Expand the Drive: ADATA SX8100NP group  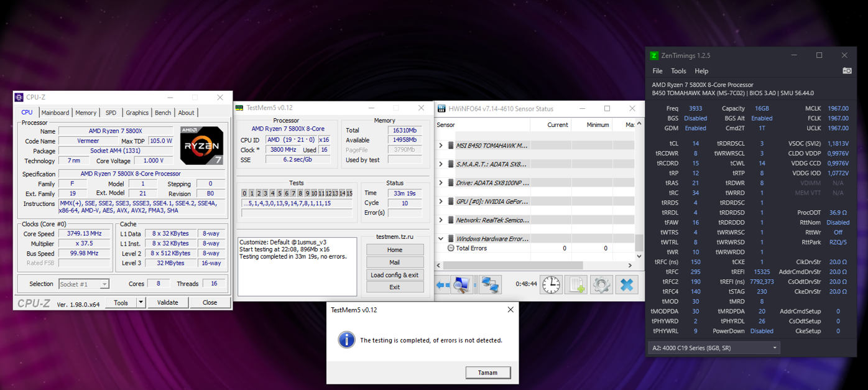click(441, 183)
